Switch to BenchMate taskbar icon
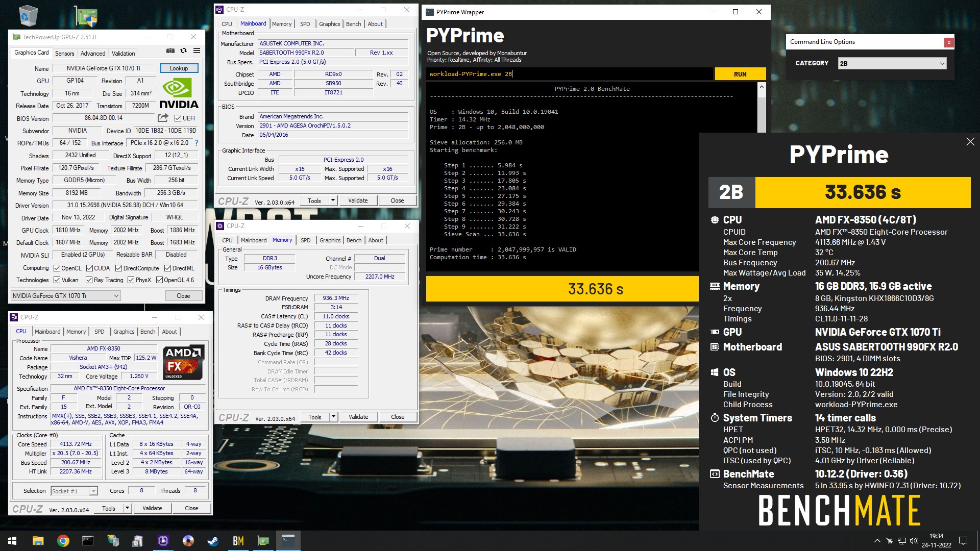Image resolution: width=980 pixels, height=551 pixels. tap(238, 541)
